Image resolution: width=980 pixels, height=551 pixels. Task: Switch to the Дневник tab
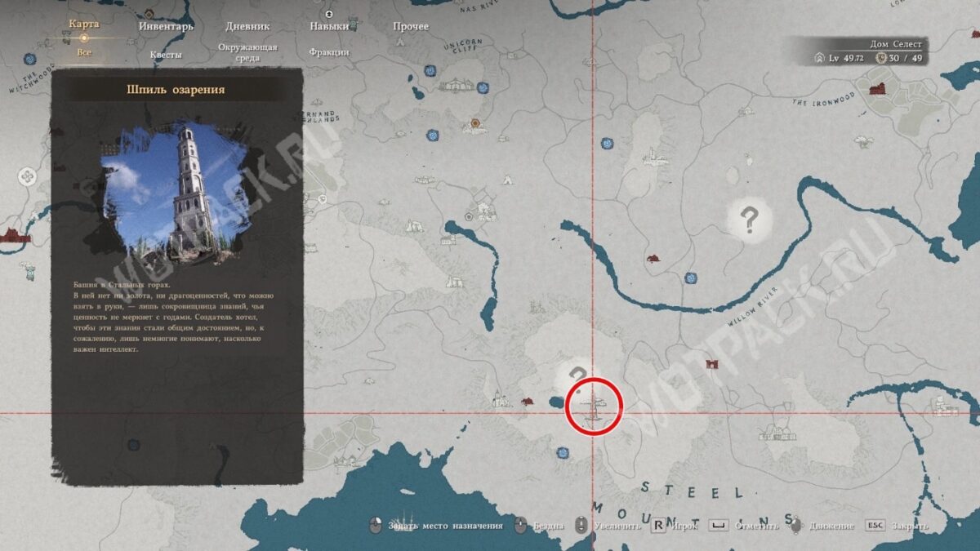tap(246, 25)
